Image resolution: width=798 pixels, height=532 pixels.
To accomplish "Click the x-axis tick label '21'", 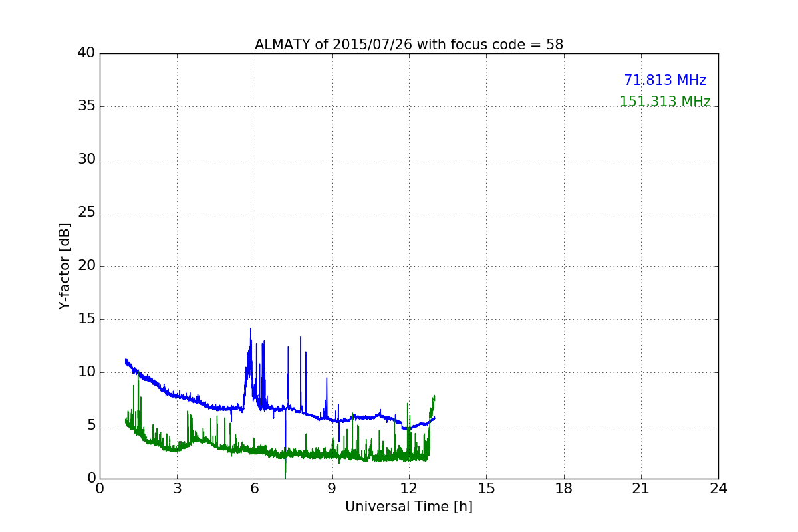I will click(x=641, y=489).
